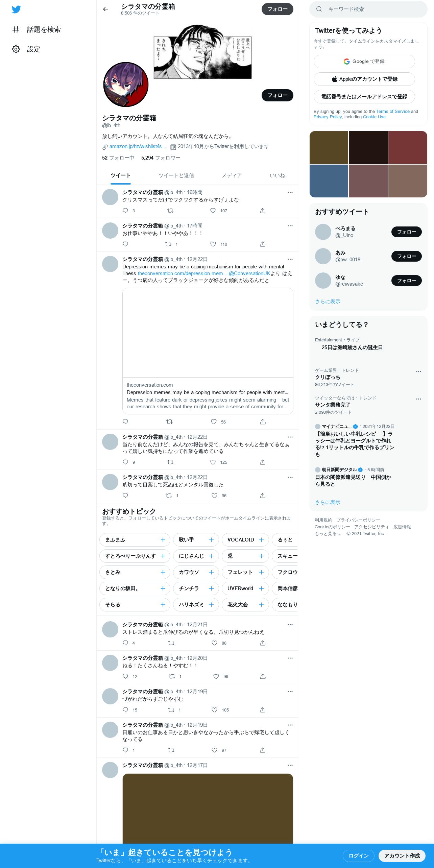This screenshot has height=868, width=434.
Task: Retweet the クリスマス tweet
Action: (x=170, y=211)
